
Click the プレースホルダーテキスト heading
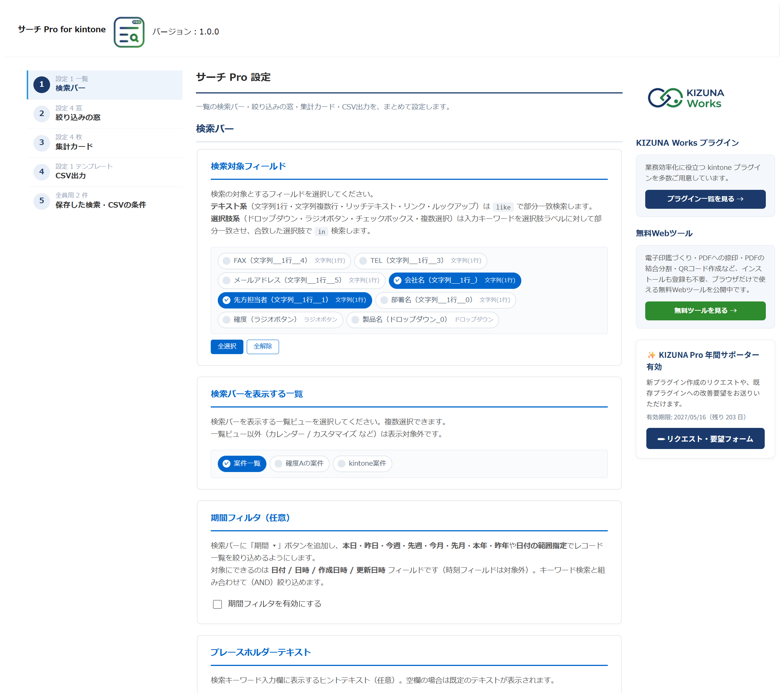260,652
